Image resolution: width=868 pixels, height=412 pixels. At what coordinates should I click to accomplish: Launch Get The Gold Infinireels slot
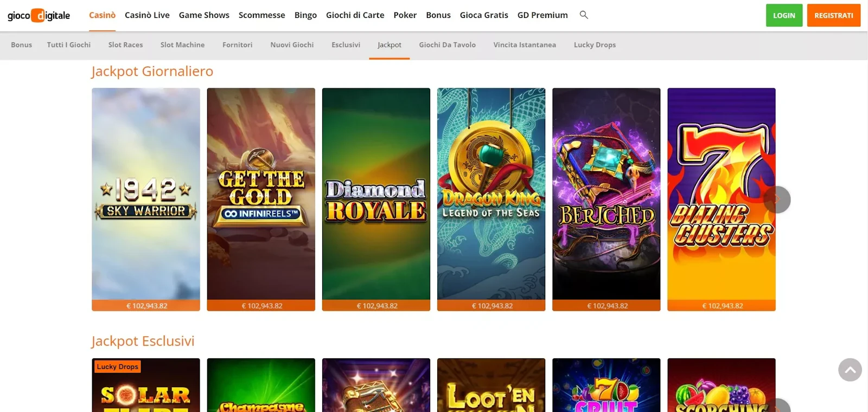pyautogui.click(x=261, y=199)
